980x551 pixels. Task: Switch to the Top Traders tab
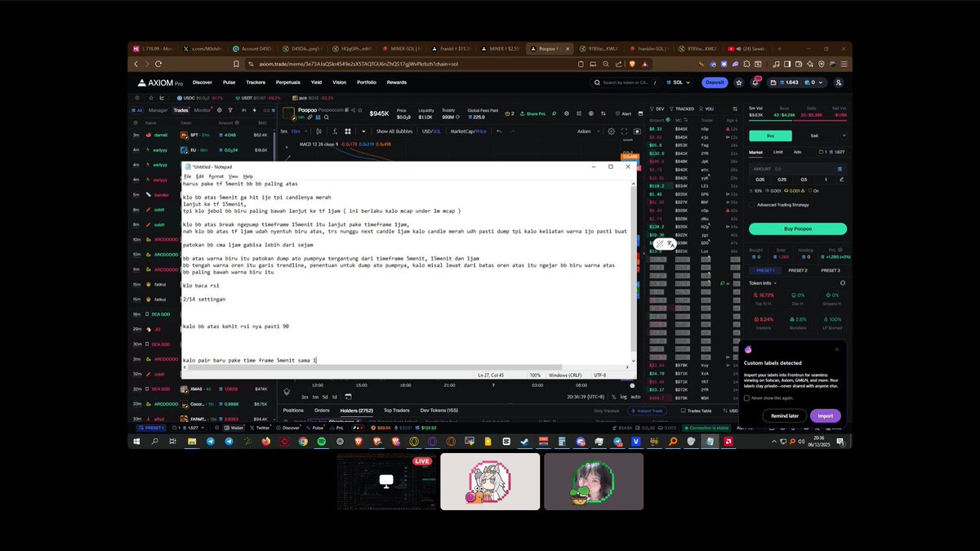(396, 411)
